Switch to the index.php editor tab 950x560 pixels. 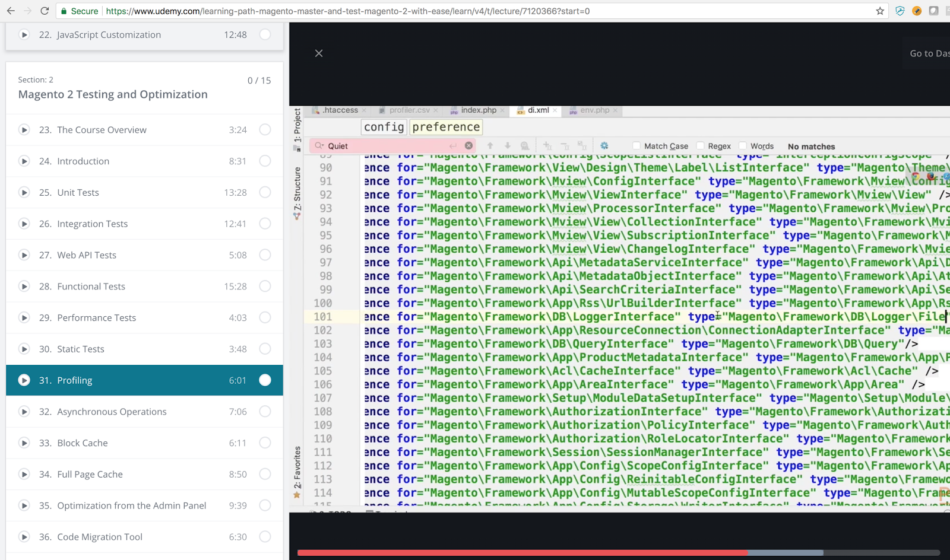click(478, 110)
